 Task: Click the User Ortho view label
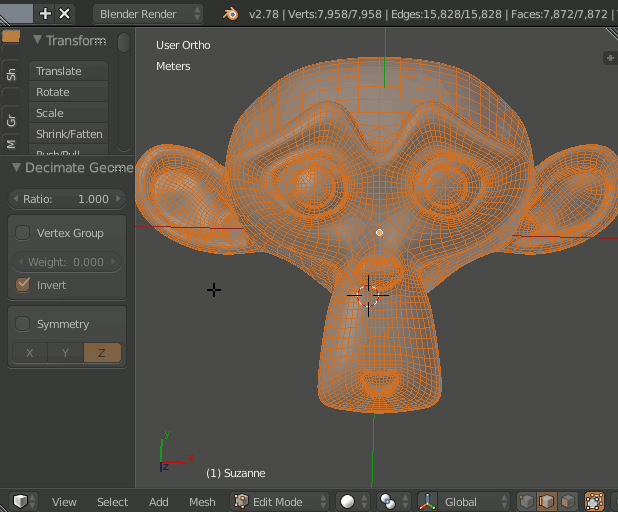[183, 45]
